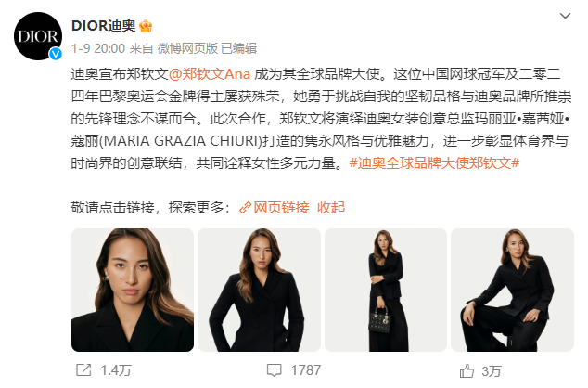
Task: Click the 微博网页版 source label
Action: (x=187, y=48)
